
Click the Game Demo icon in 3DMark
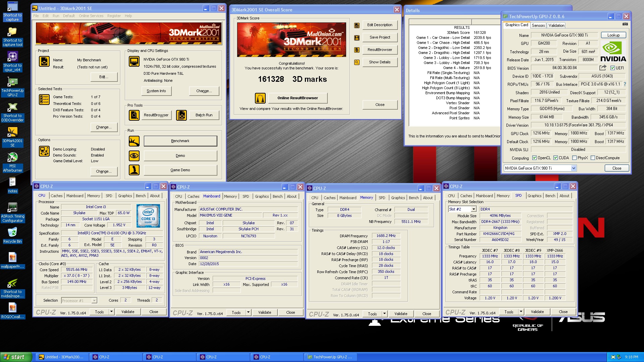click(x=134, y=170)
